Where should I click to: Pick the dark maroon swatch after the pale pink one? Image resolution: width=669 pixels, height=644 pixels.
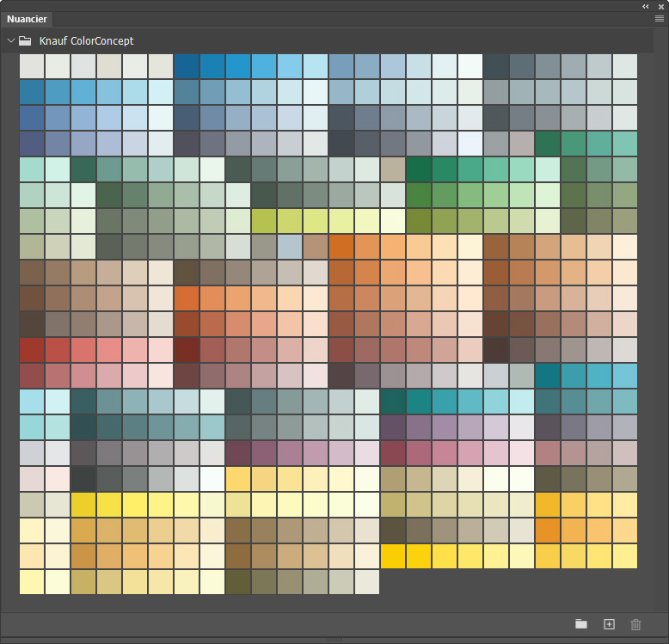(187, 350)
